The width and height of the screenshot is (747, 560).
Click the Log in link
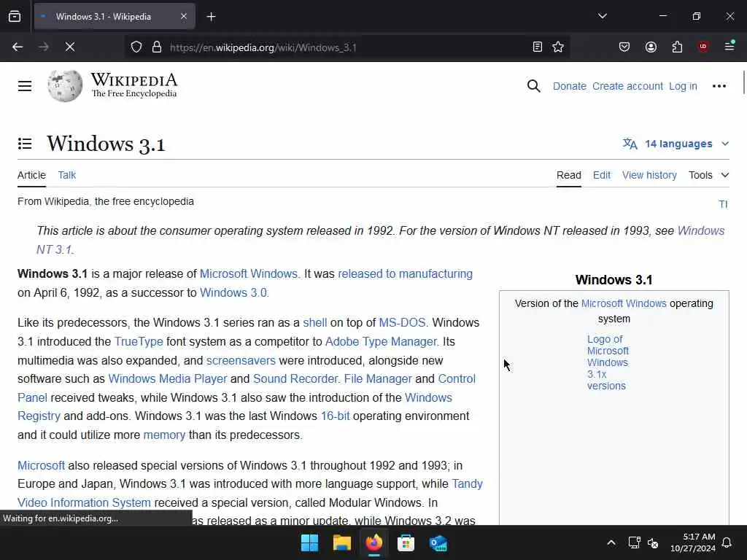pos(683,86)
